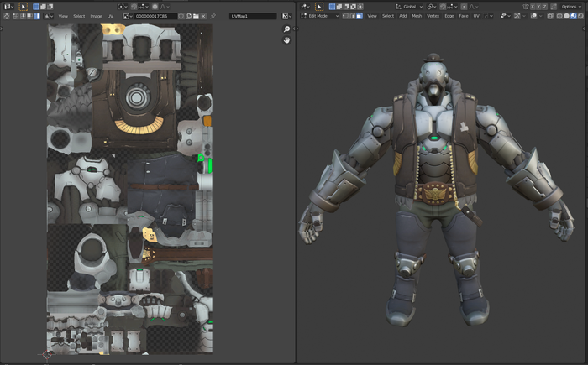Open the 3D viewport editor type dropdown
Image resolution: width=588 pixels, height=365 pixels.
(x=305, y=7)
